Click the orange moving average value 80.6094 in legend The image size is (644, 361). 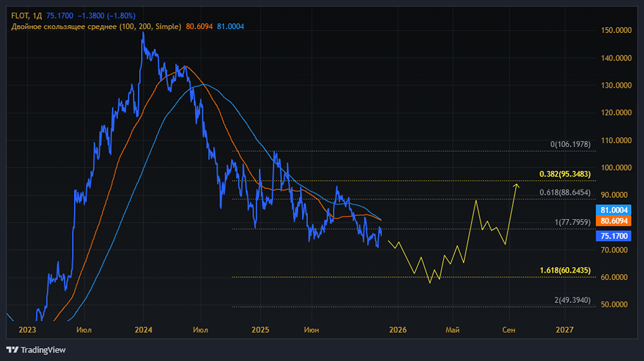point(199,26)
